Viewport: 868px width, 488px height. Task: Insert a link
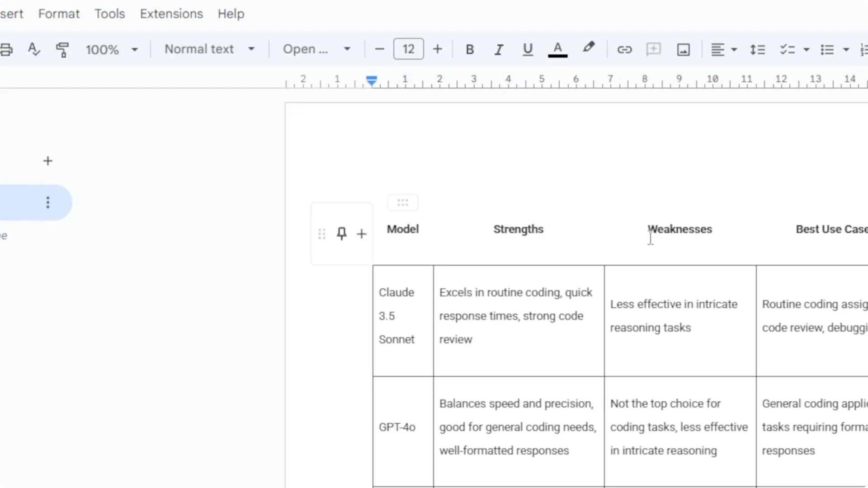click(x=625, y=49)
